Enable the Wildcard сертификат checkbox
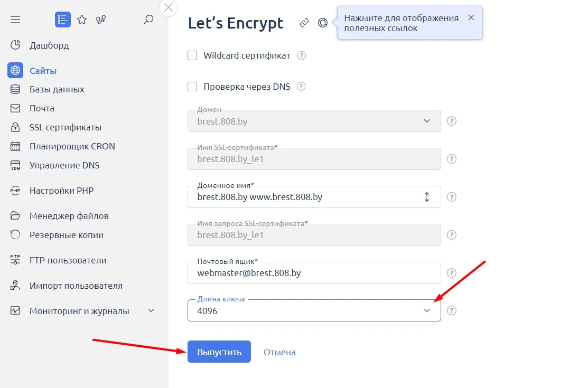The height and width of the screenshot is (388, 588). coord(192,55)
